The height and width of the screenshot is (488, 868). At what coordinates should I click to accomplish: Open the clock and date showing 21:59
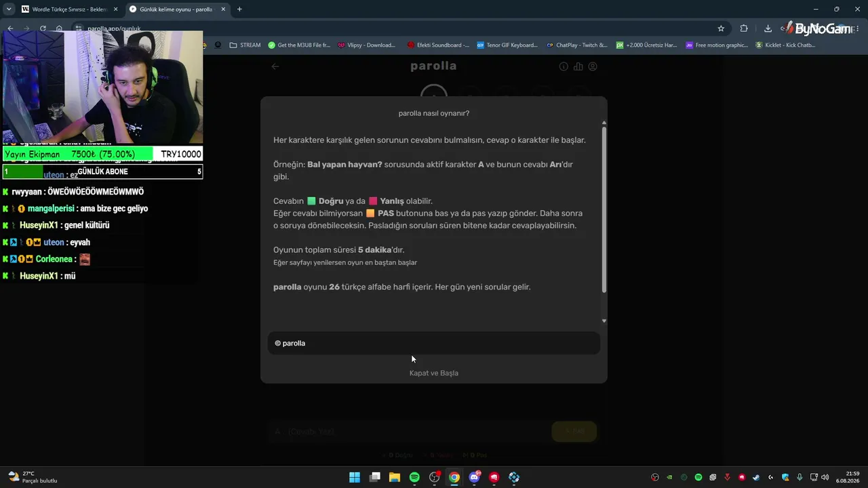click(x=848, y=477)
